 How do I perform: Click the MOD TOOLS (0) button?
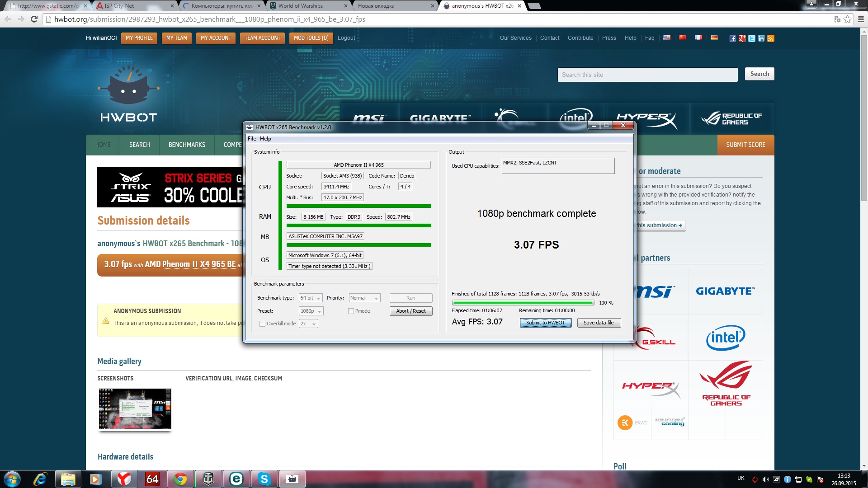click(x=311, y=38)
